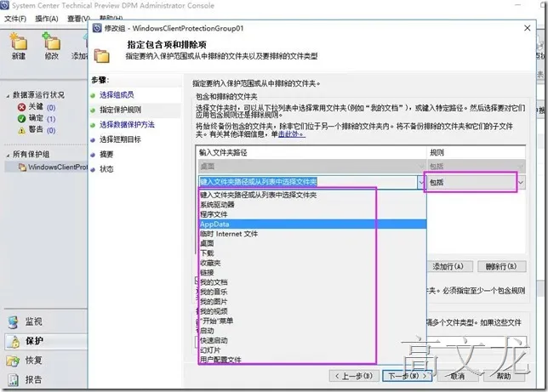Click the green 确定 (OK) status icon
548x392 pixels.
coord(21,118)
